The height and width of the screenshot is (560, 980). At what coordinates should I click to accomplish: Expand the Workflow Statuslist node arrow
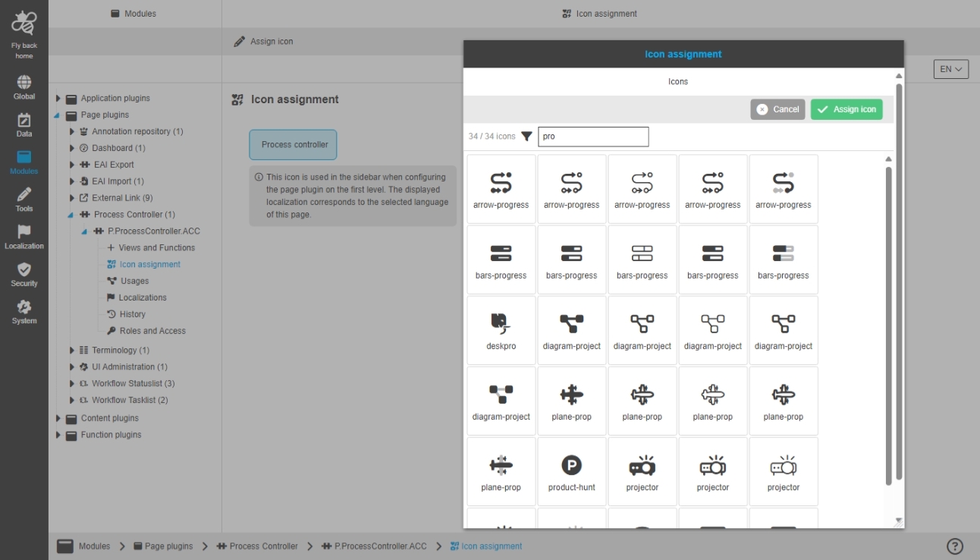[x=72, y=384]
